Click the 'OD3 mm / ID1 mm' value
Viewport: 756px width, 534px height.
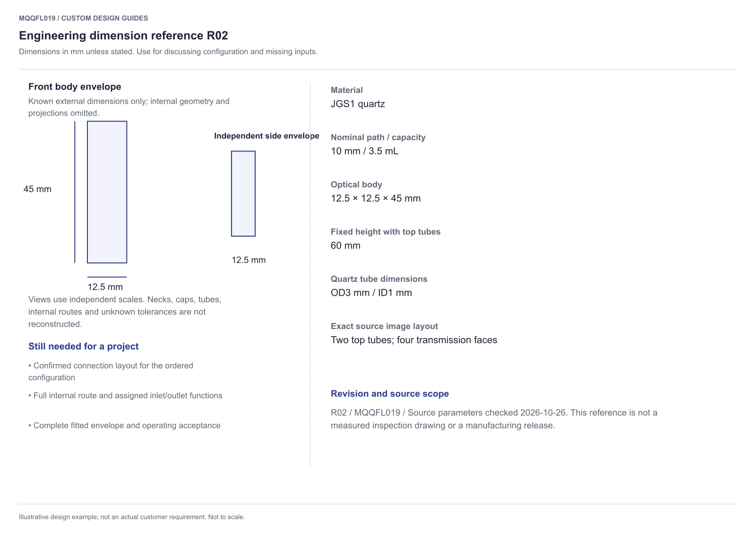click(371, 293)
